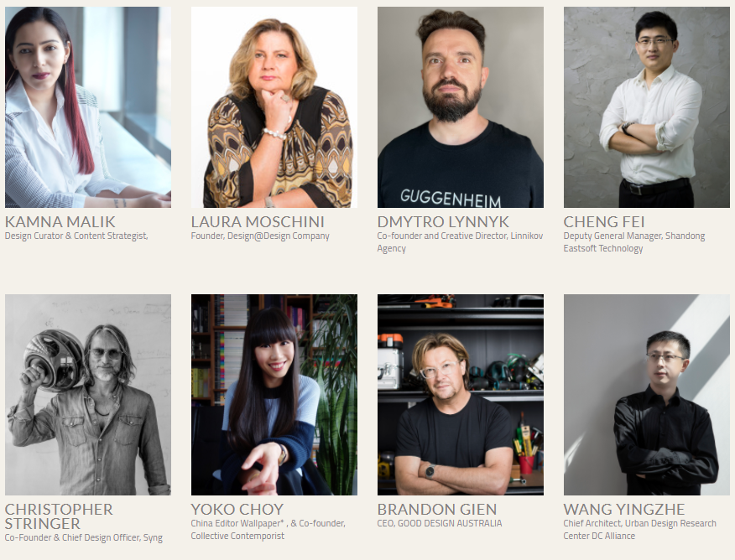Click the WANG YINGZHE name heading
Image resolution: width=735 pixels, height=560 pixels.
624,509
